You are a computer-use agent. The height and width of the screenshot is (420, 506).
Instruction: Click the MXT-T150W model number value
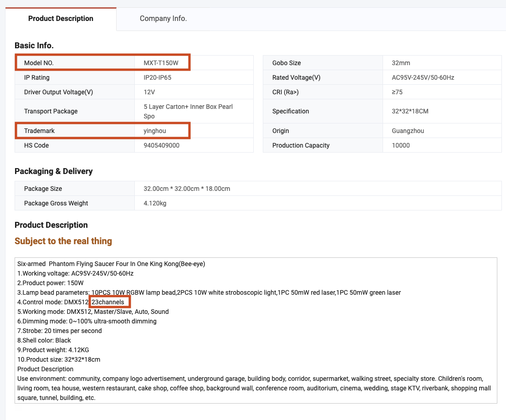pos(161,63)
